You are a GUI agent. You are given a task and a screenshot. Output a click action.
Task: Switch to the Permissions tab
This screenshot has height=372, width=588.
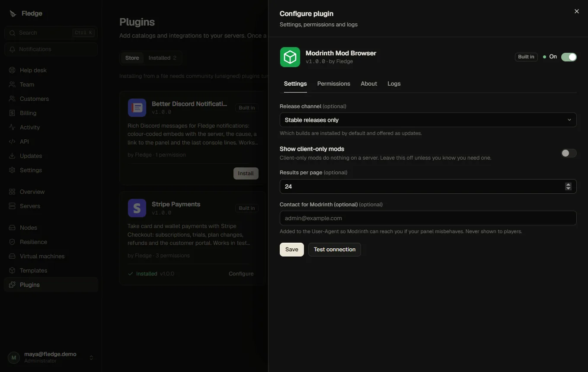(x=334, y=83)
